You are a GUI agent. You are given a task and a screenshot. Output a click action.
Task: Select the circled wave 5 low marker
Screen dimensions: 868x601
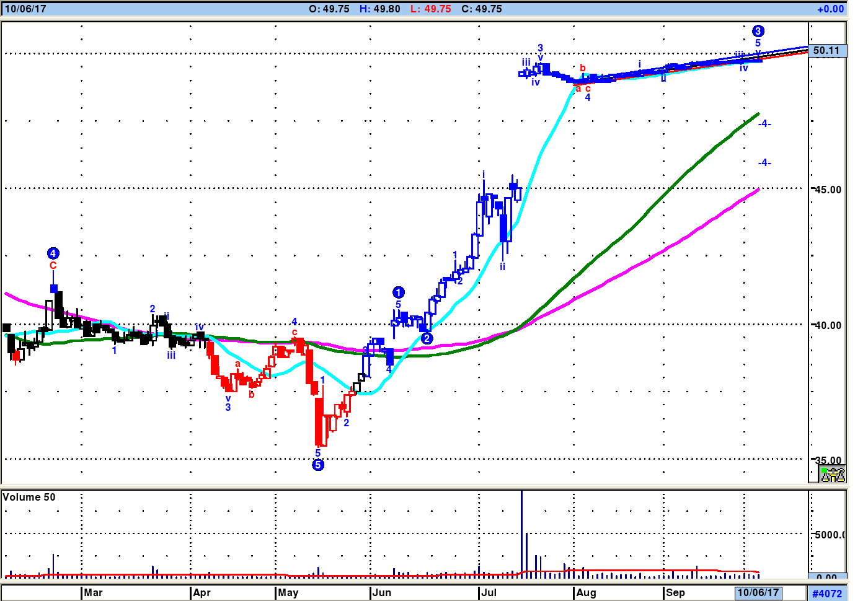coord(318,465)
